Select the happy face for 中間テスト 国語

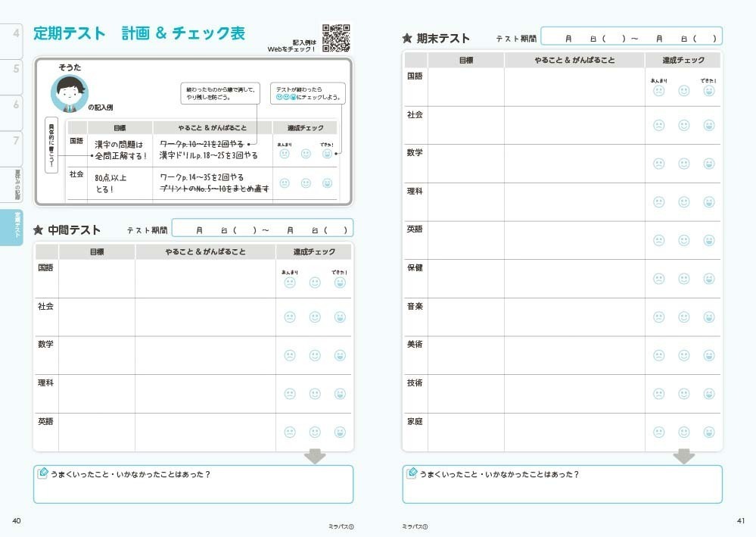(x=340, y=283)
